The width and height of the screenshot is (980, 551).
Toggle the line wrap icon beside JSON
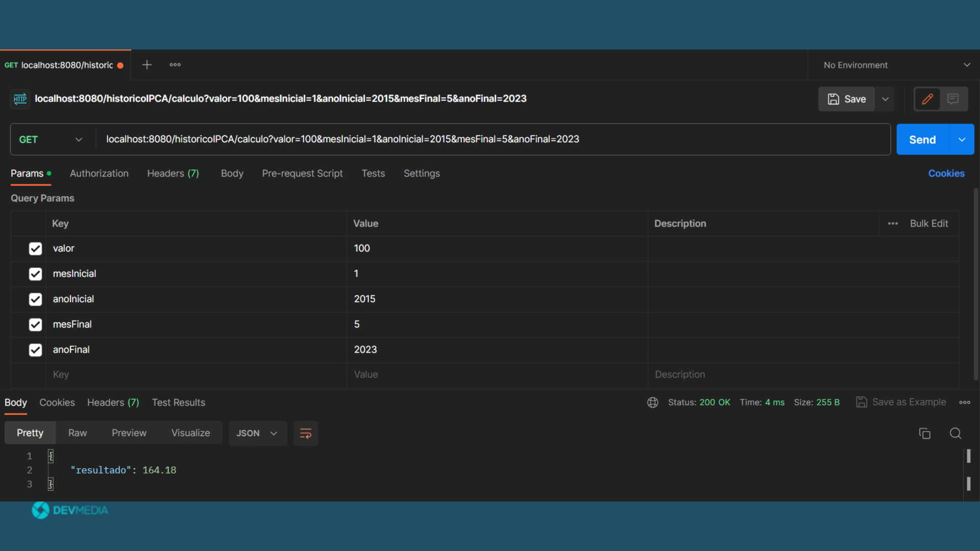point(305,433)
